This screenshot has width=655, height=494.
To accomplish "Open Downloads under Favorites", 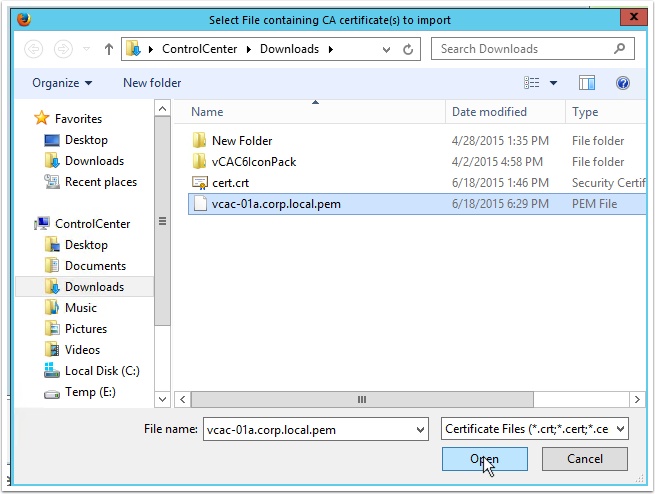I will coord(94,161).
